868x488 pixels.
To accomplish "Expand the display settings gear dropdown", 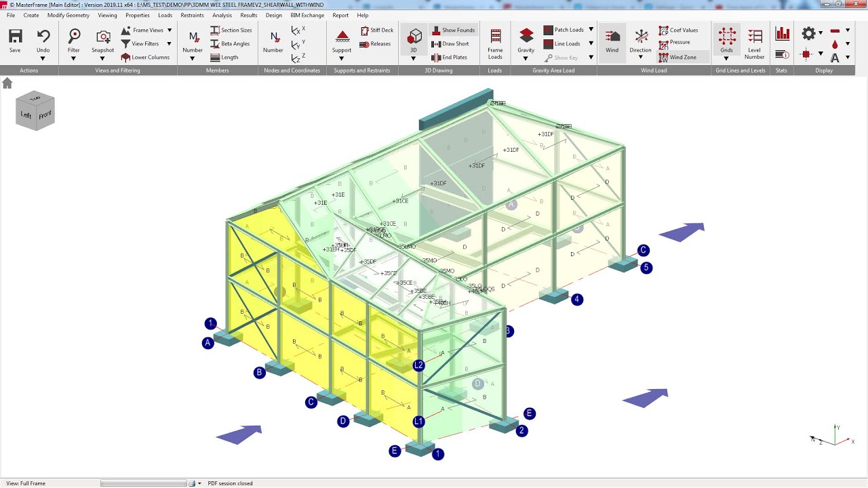I will tap(821, 33).
